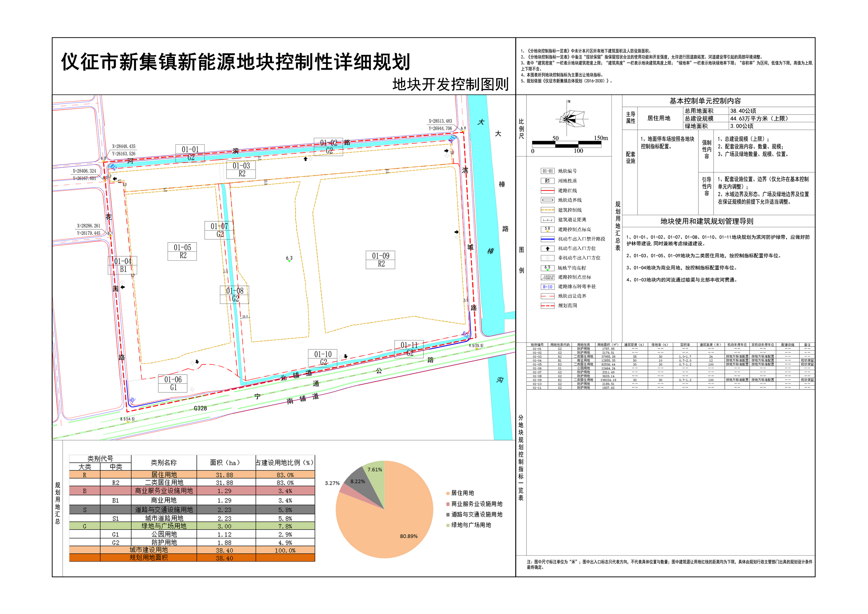The height and width of the screenshot is (614, 868).
Task: Click the 9.5(15.5) elevation label near the southeast corner
Action: (x=476, y=346)
